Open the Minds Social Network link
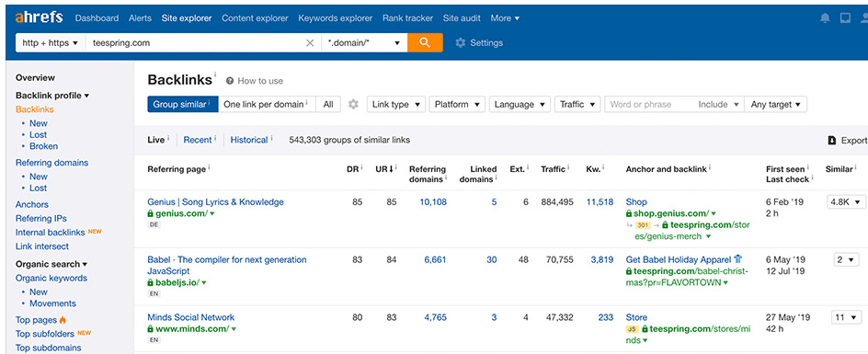The height and width of the screenshot is (354, 868). coord(191,317)
